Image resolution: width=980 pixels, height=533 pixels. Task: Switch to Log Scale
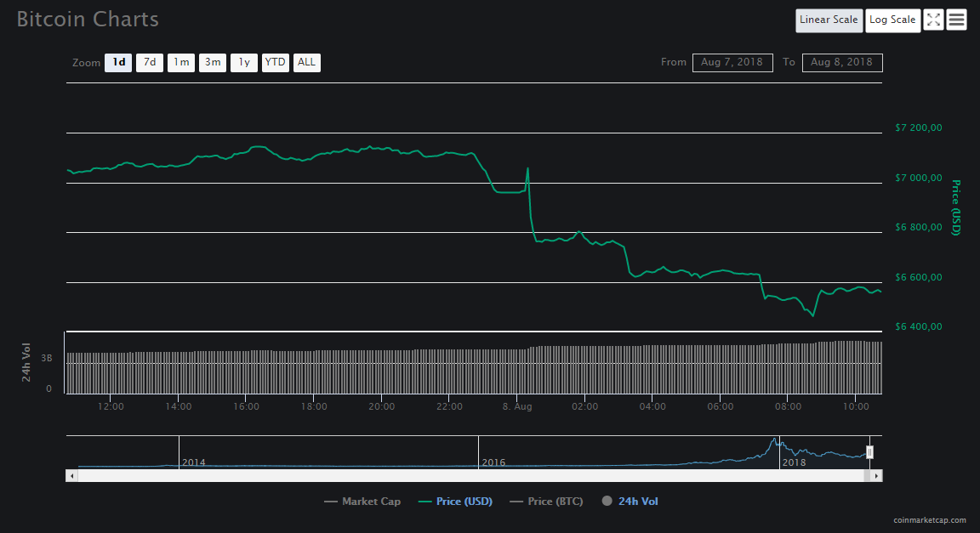pyautogui.click(x=892, y=20)
